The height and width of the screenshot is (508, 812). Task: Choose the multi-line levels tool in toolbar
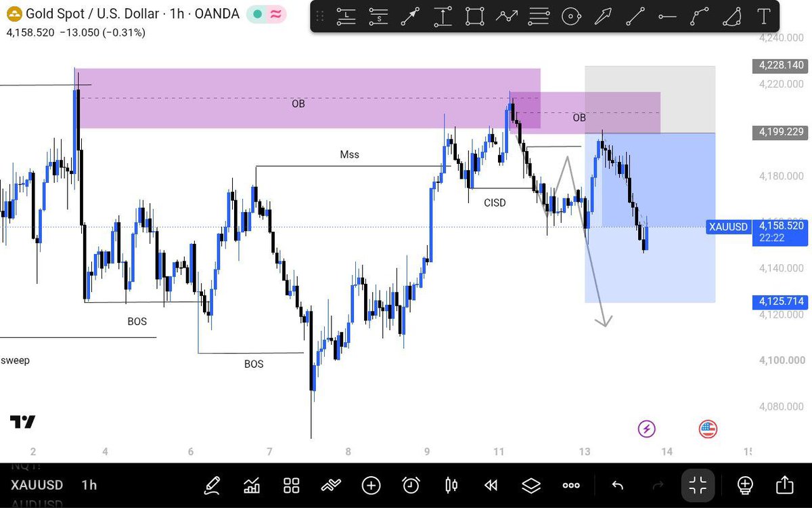click(x=539, y=16)
